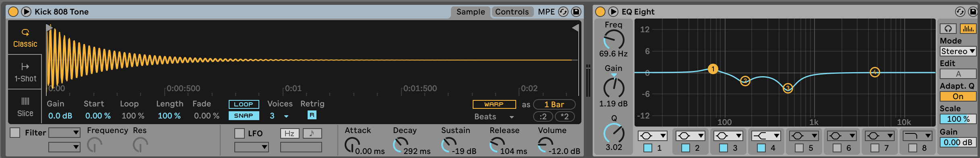Open the Beats warp mode dropdown

coord(494,116)
